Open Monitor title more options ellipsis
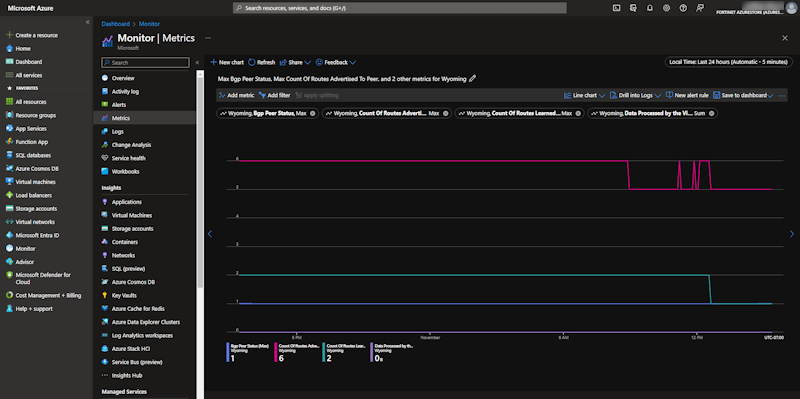Image resolution: width=800 pixels, height=399 pixels. pos(208,38)
